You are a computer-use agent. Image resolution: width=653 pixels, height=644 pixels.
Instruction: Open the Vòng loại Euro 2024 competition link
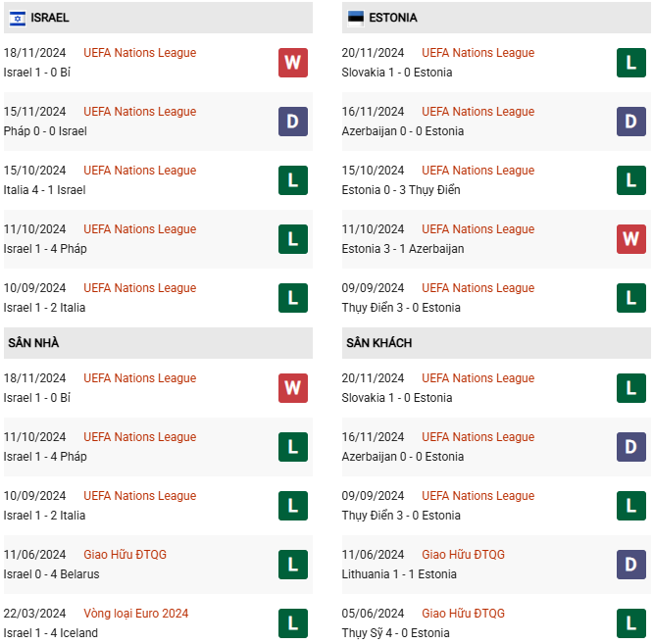coord(135,614)
